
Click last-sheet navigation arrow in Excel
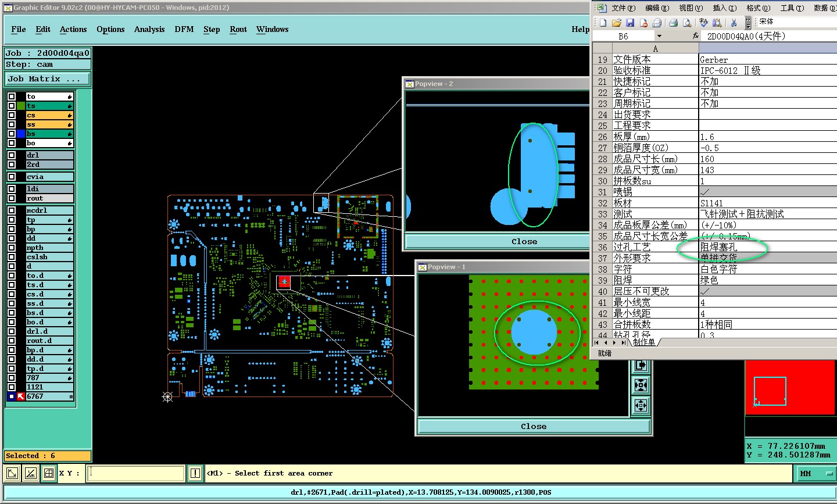tap(624, 342)
